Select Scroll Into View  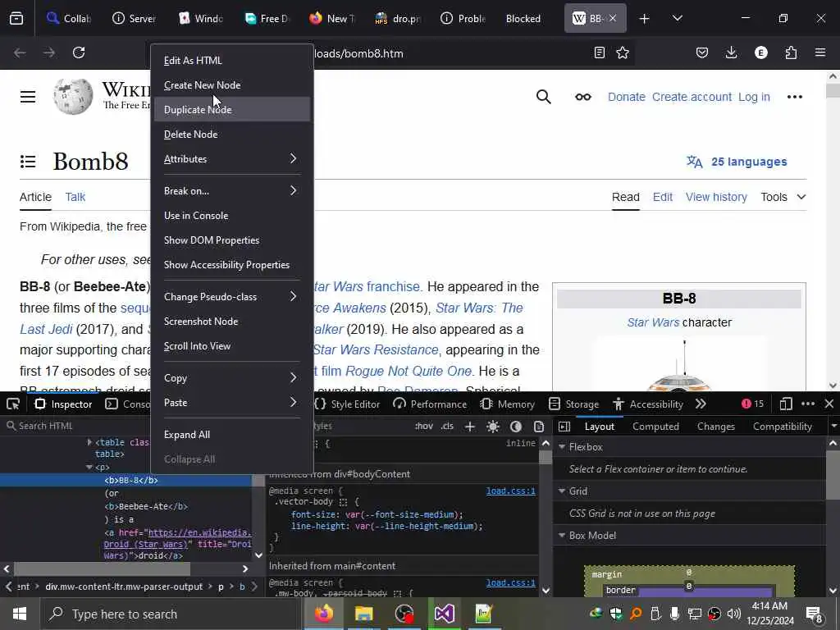click(232, 345)
